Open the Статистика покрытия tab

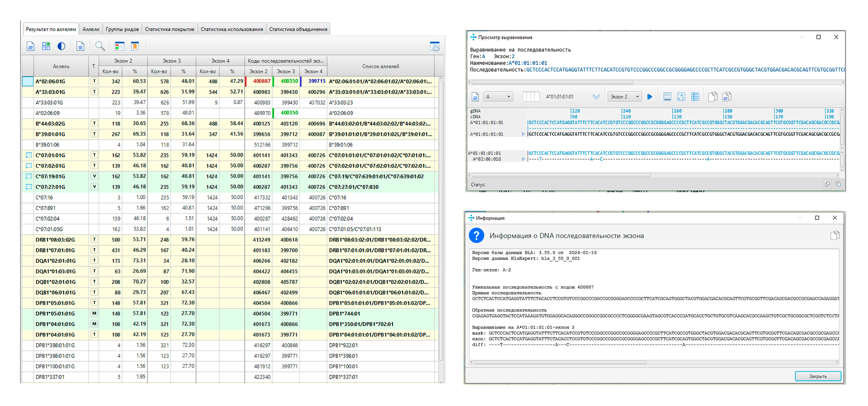(x=169, y=29)
